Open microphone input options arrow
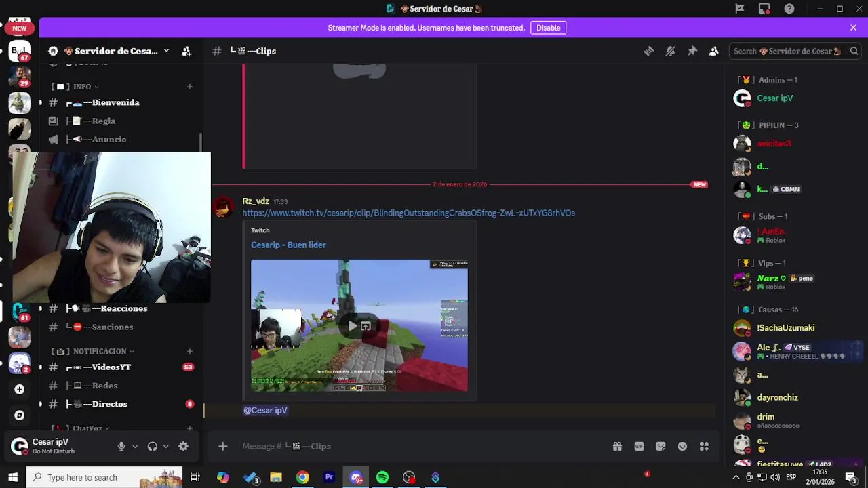This screenshot has width=868, height=488. (x=135, y=446)
